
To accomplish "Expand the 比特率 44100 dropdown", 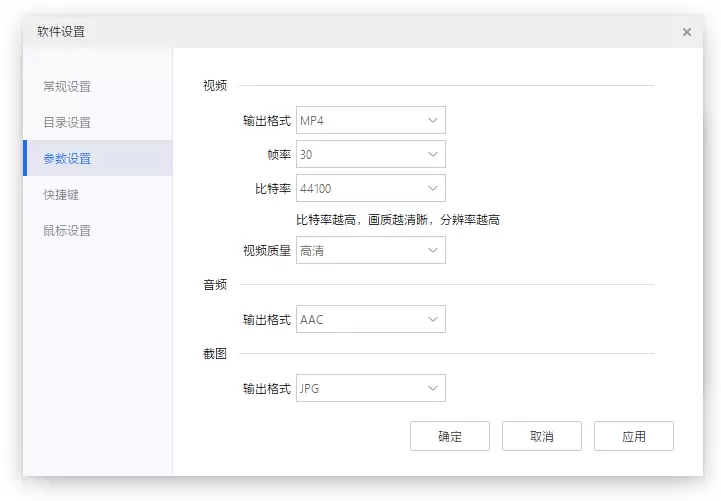I will pos(371,188).
